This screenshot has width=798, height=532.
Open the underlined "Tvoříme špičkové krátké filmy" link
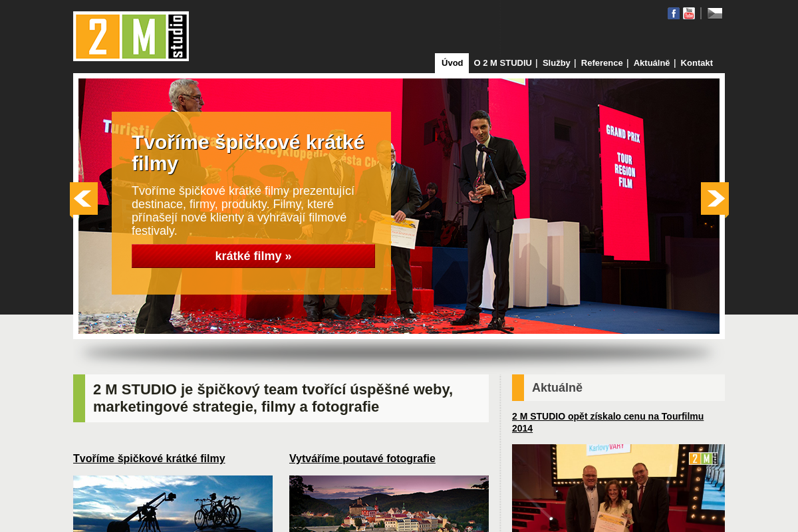pyautogui.click(x=149, y=458)
